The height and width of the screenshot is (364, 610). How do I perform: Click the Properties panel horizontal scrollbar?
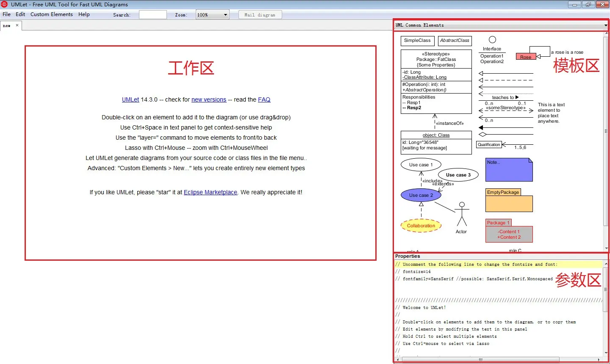481,360
